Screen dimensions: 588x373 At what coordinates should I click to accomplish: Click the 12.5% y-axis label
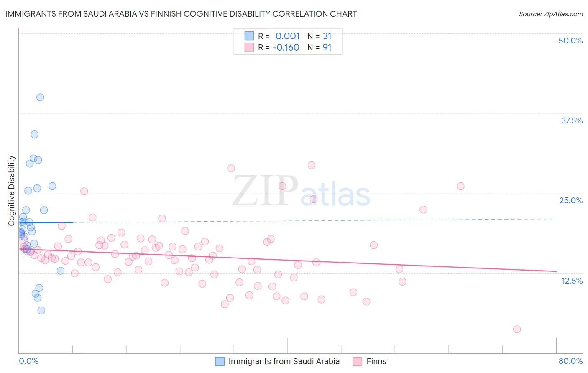[572, 281]
